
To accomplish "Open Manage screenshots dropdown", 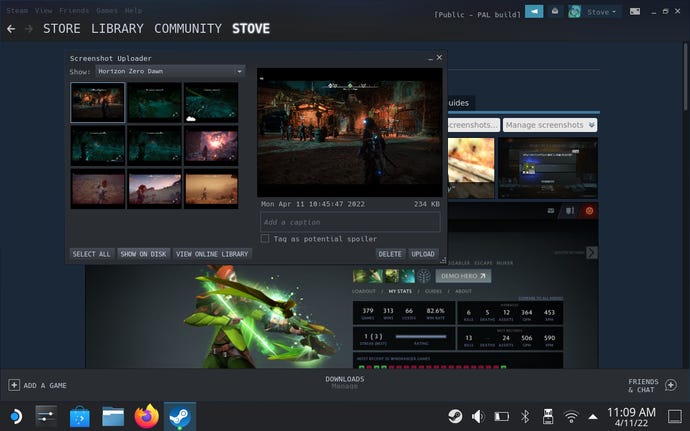I will [550, 125].
